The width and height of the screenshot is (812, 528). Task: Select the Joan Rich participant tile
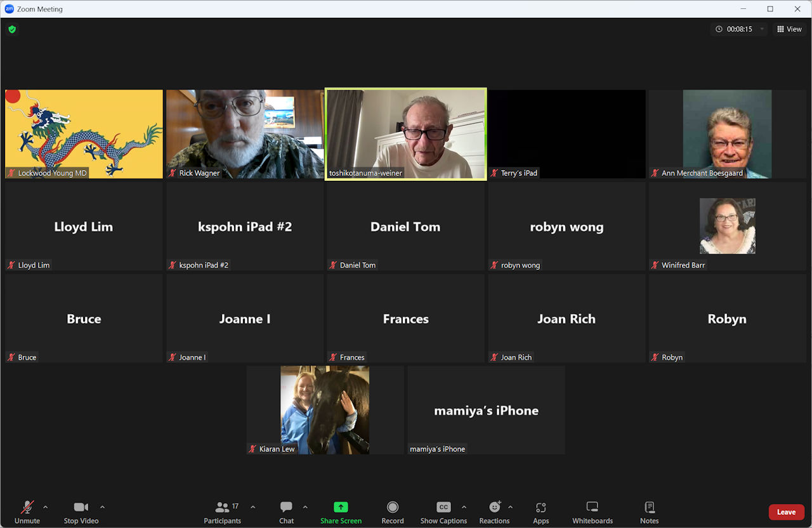[566, 318]
